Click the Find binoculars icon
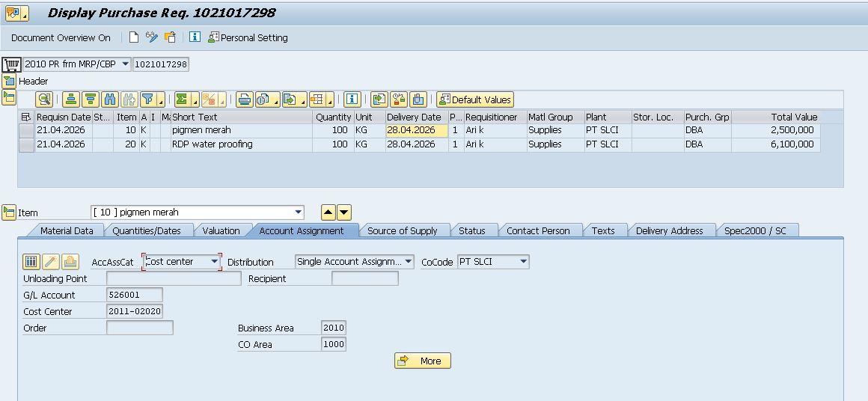868x401 pixels. (110, 100)
